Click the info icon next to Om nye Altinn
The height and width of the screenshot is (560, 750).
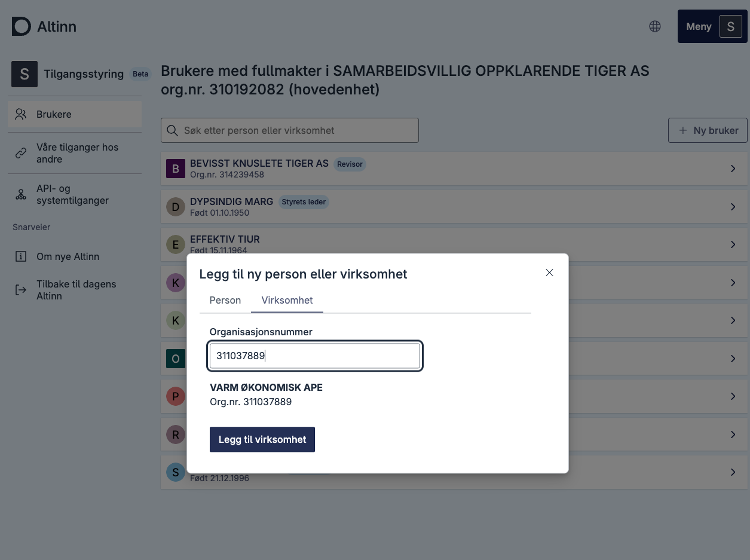(21, 256)
